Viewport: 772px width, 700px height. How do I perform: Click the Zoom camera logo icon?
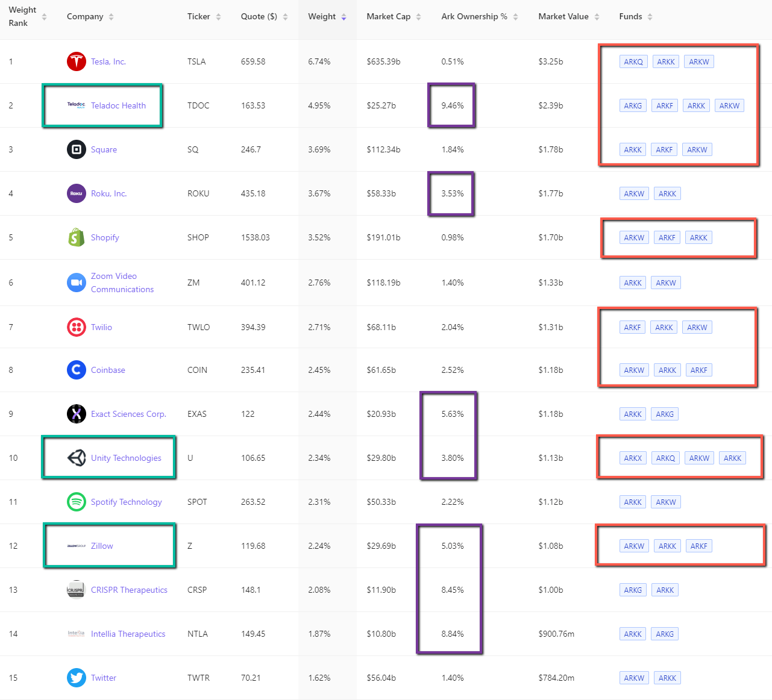(x=77, y=283)
